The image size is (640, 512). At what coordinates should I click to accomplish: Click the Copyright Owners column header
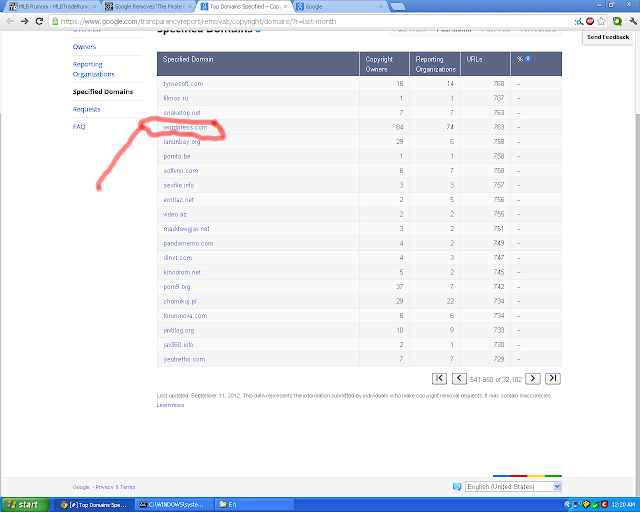tap(384, 64)
